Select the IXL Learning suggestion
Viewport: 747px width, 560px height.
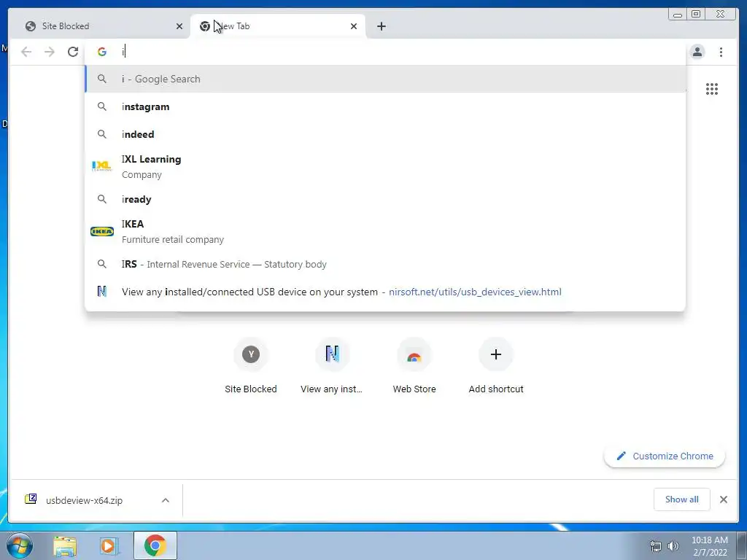click(x=385, y=167)
